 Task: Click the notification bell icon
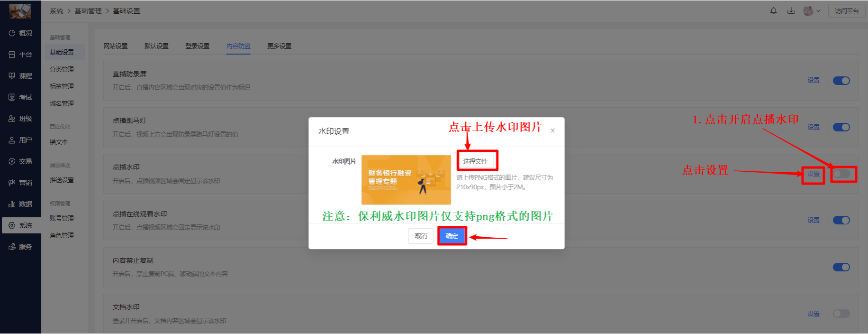[773, 10]
